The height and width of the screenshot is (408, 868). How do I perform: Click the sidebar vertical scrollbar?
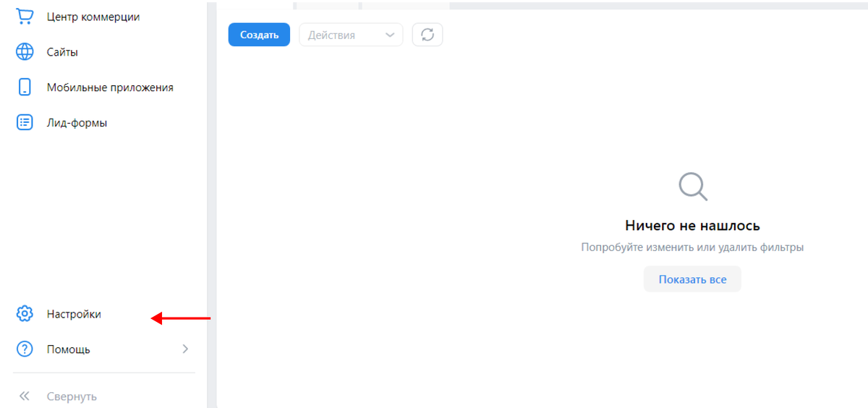(210, 204)
